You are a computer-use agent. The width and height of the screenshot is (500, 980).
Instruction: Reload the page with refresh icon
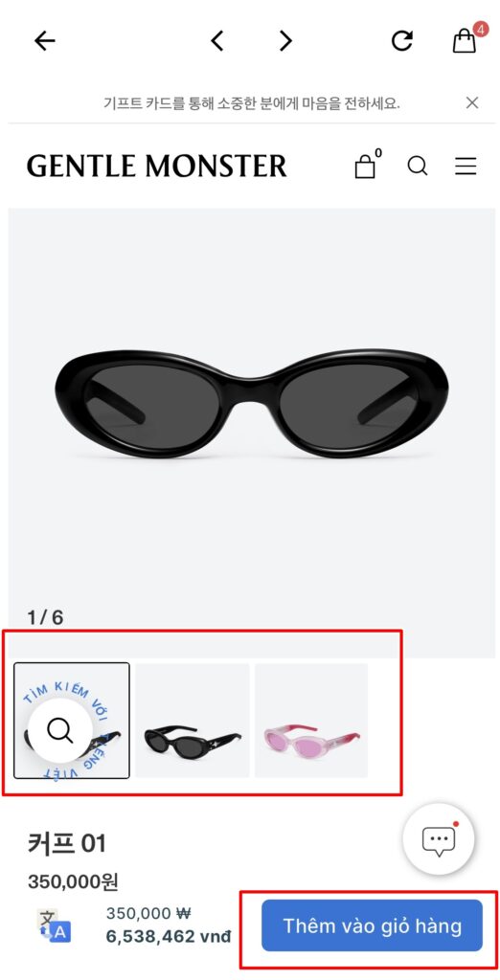(401, 41)
